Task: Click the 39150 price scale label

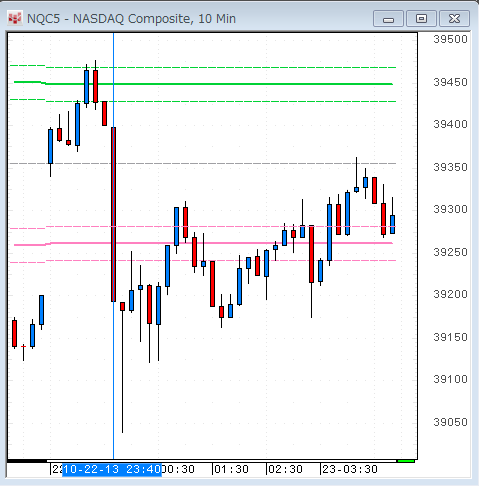Action: (450, 337)
